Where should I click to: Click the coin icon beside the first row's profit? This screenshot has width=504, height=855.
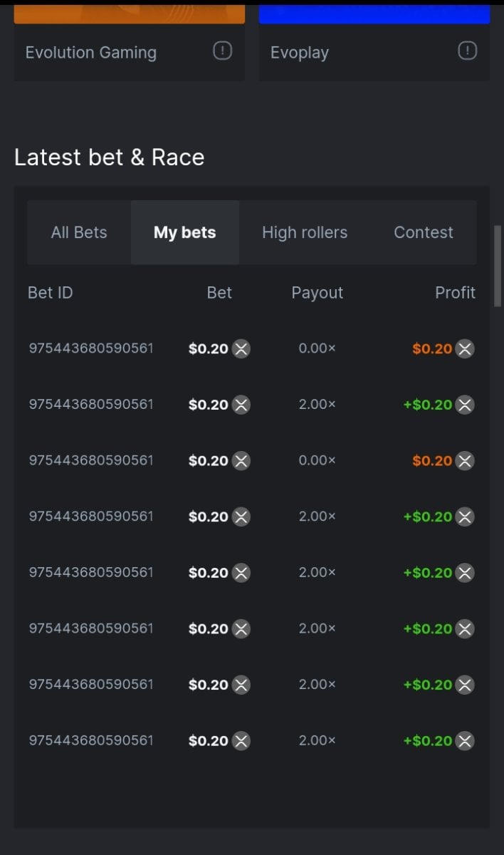coord(465,349)
